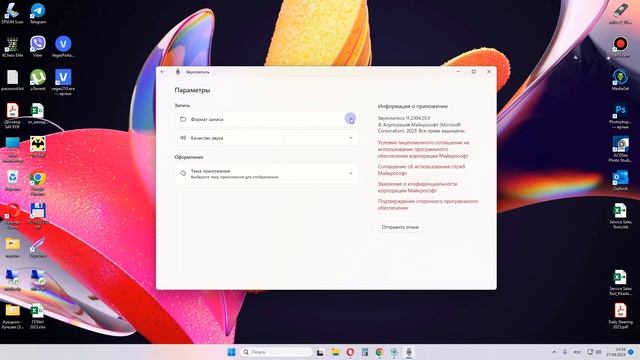Screen dimensions: 640x360
Task: Switch to Звукозапись app on the taskbar
Action: (409, 352)
